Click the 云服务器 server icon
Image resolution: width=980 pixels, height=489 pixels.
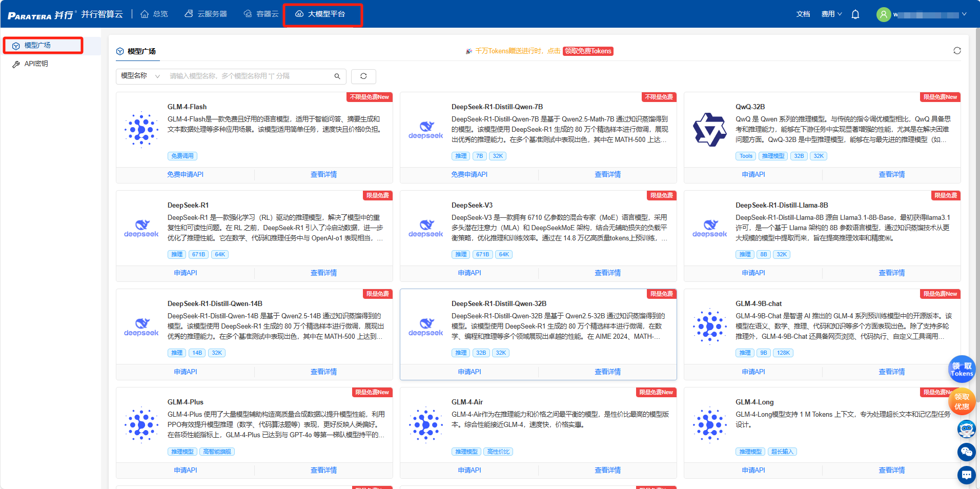[x=189, y=14]
